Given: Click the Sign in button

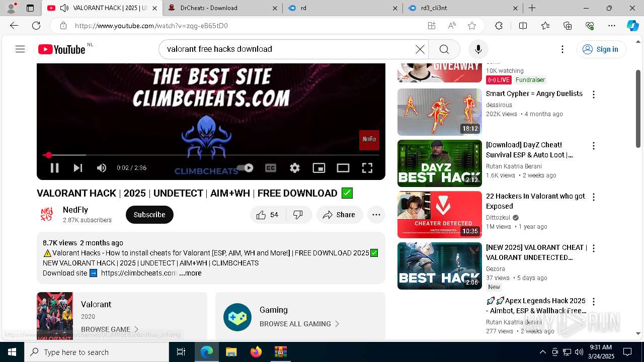Looking at the screenshot, I should (601, 49).
